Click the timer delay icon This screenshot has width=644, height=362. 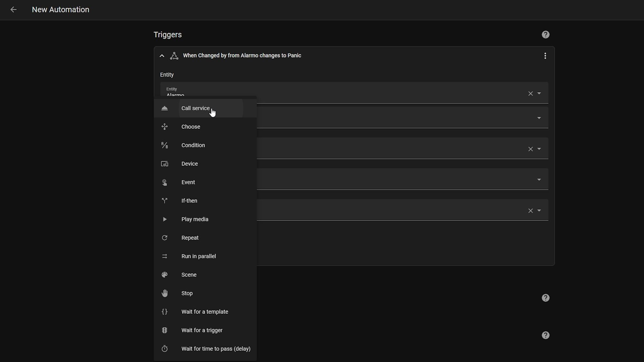[165, 349]
